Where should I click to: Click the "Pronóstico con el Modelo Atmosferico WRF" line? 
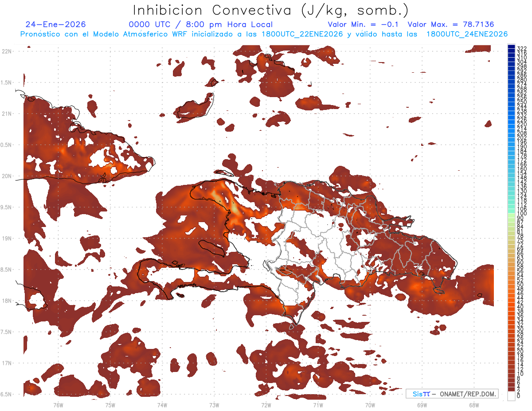click(x=264, y=34)
